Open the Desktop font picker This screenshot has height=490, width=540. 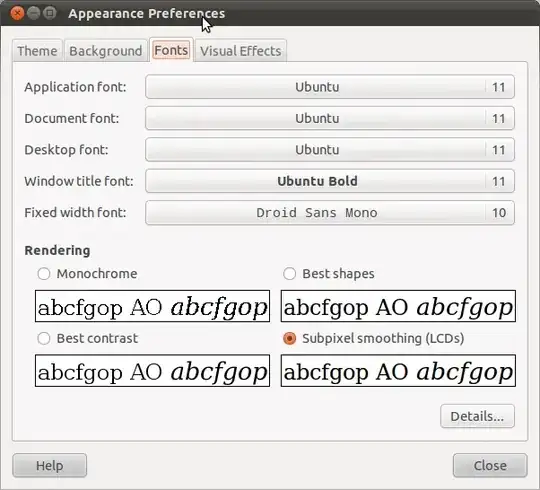point(330,150)
